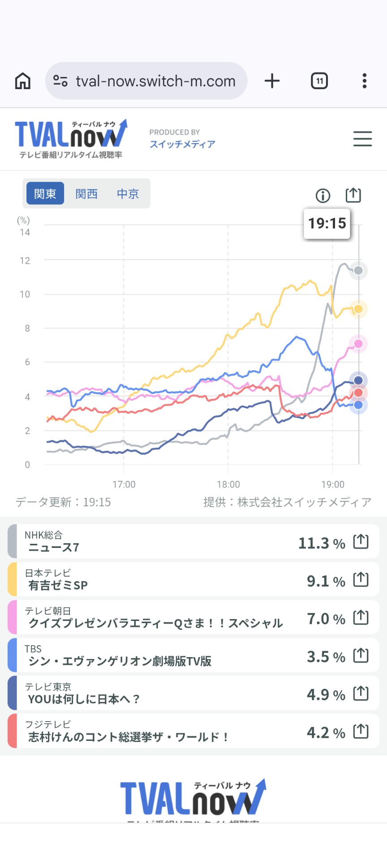Open the browser three-dot menu
The height and width of the screenshot is (868, 387).
[x=365, y=81]
